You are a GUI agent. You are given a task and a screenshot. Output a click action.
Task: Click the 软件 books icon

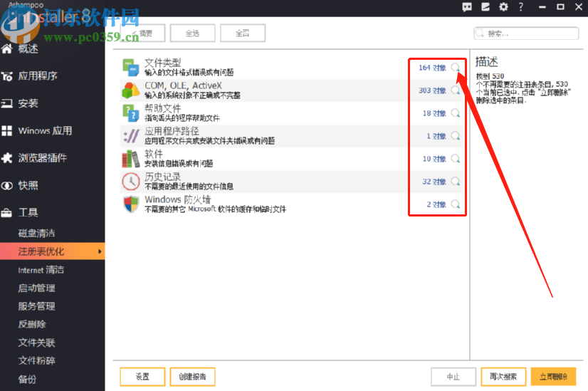[x=131, y=159]
